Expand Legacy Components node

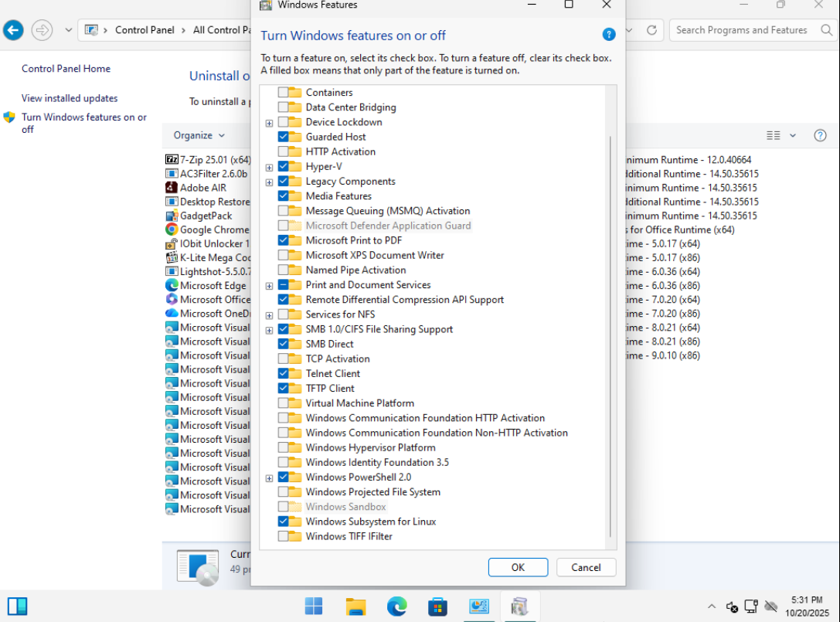tap(269, 182)
